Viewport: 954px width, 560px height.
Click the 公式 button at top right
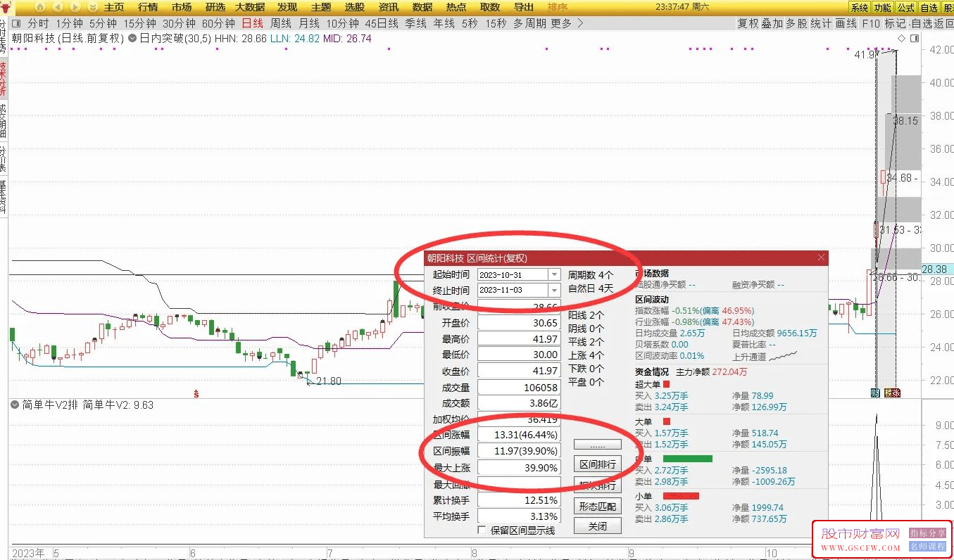(x=905, y=8)
